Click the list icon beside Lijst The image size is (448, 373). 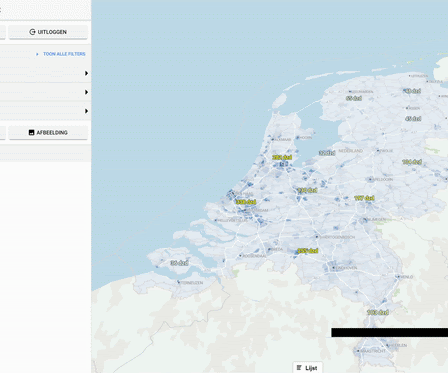299,368
